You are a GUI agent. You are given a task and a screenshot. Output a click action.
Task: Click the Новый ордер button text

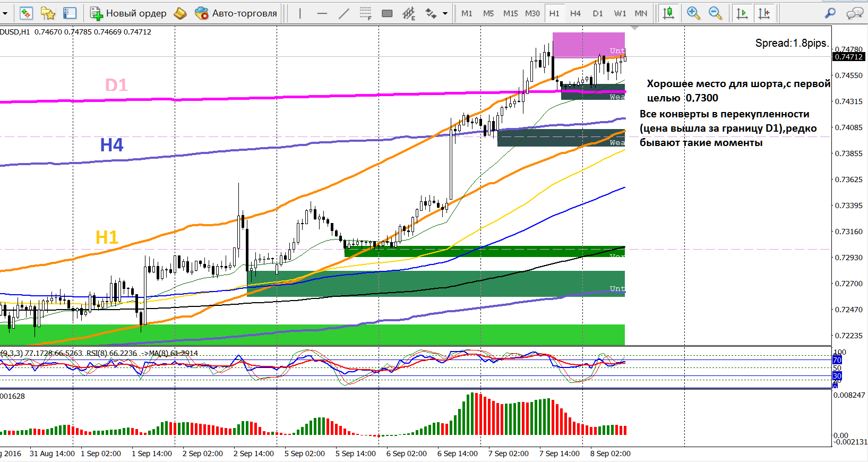coord(136,13)
